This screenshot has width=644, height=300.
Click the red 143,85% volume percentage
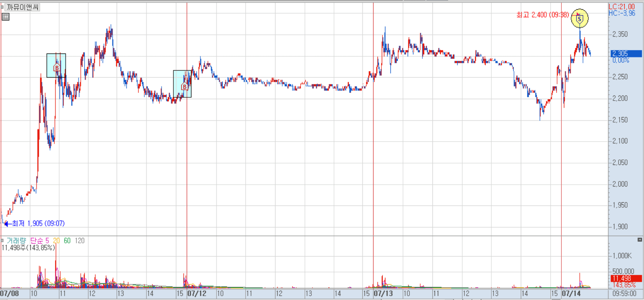pos(624,285)
